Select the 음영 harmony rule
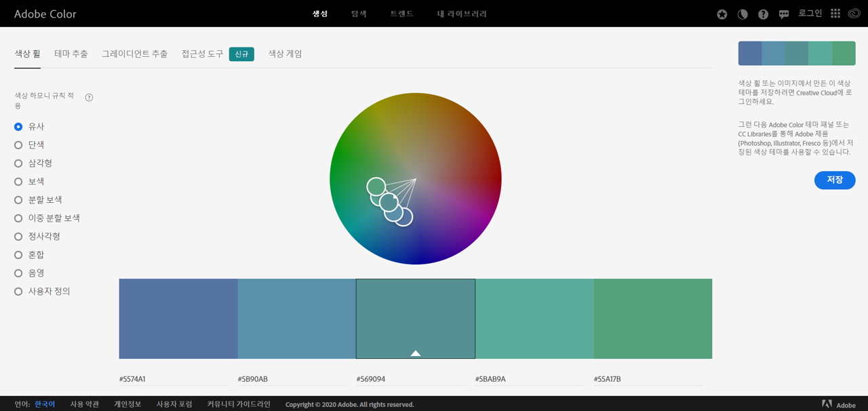The width and height of the screenshot is (868, 411). point(30,273)
